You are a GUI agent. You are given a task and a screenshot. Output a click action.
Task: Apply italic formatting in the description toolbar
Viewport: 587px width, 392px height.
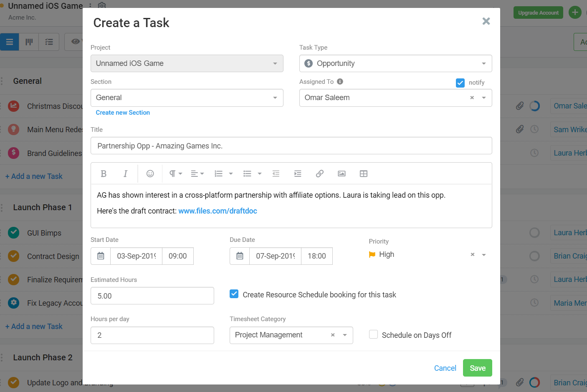point(126,173)
